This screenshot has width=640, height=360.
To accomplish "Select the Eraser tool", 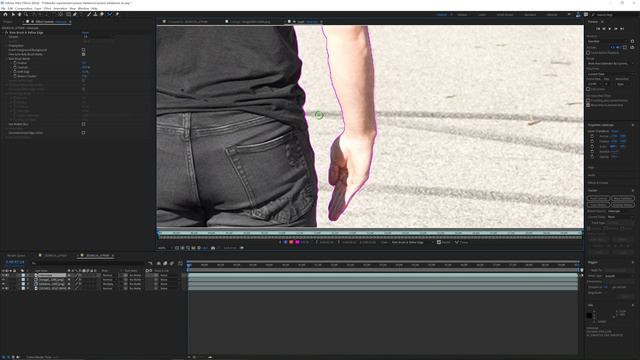I will coord(102,14).
